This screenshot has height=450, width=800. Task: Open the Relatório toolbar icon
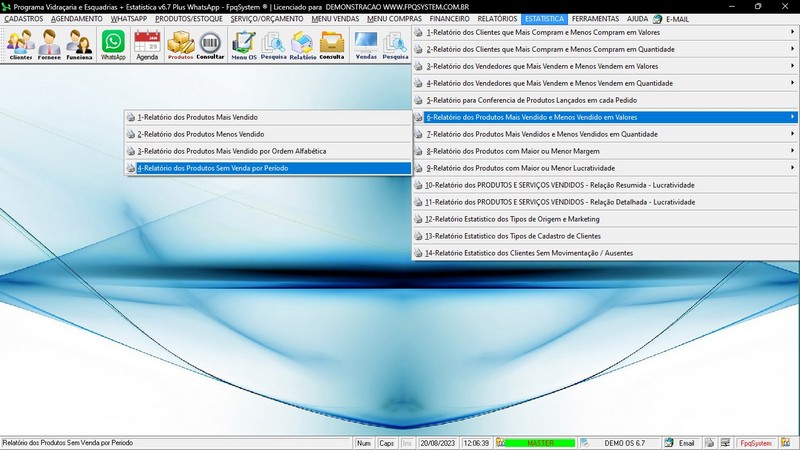[x=303, y=45]
